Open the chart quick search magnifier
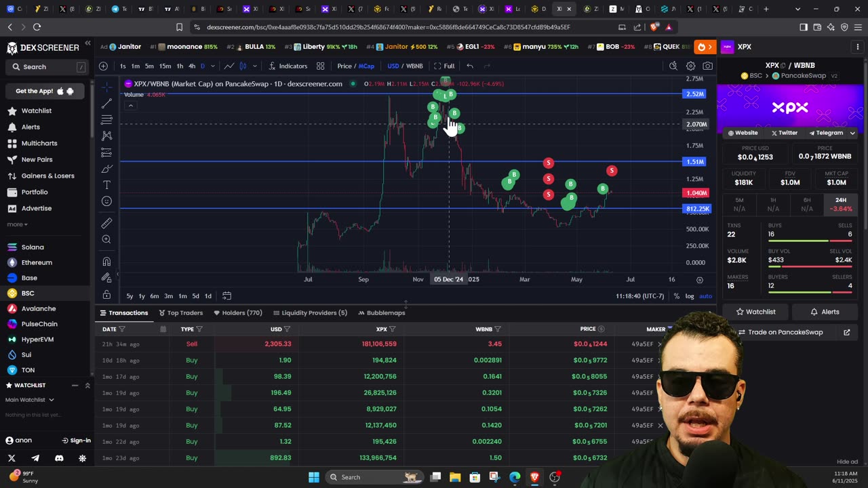Image resolution: width=868 pixels, height=488 pixels. [x=673, y=66]
